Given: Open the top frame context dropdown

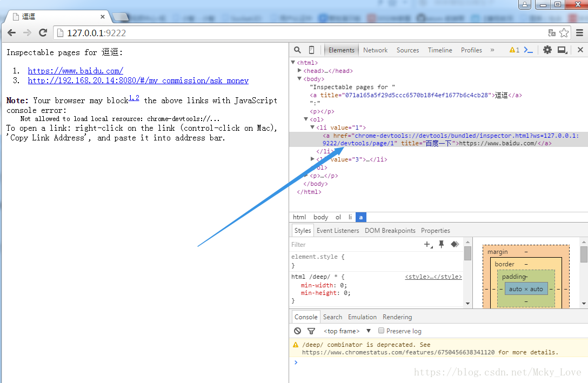Looking at the screenshot, I should (348, 331).
